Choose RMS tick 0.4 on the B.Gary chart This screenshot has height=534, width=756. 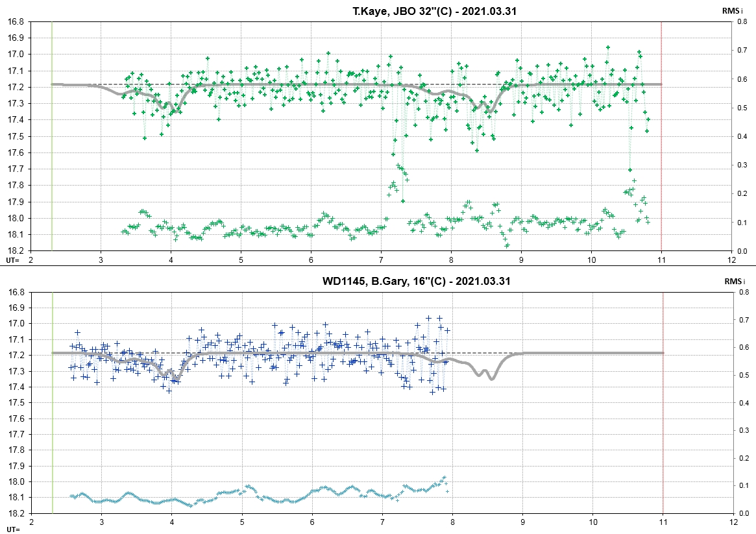point(744,403)
